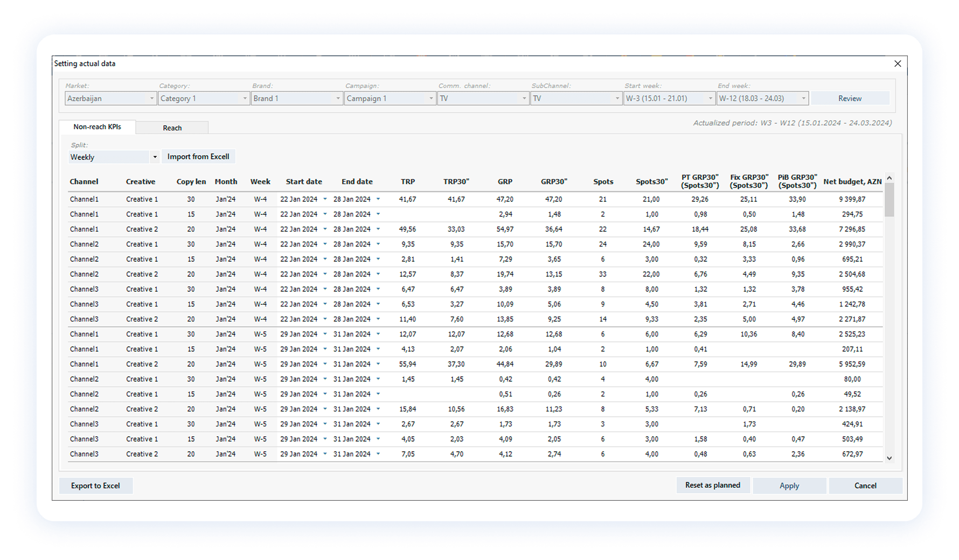Click Export to Excel button
The image size is (959, 560).
coord(95,486)
